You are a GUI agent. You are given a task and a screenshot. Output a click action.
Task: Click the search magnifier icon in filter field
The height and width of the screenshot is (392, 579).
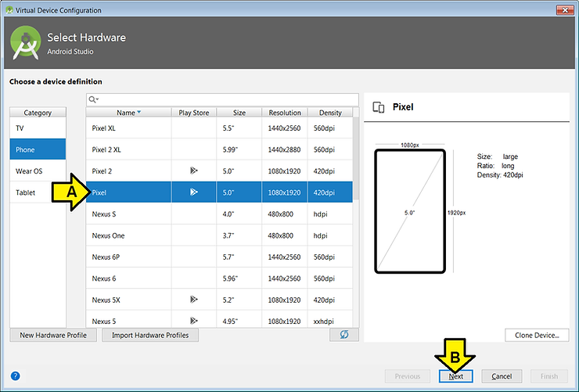pos(94,99)
